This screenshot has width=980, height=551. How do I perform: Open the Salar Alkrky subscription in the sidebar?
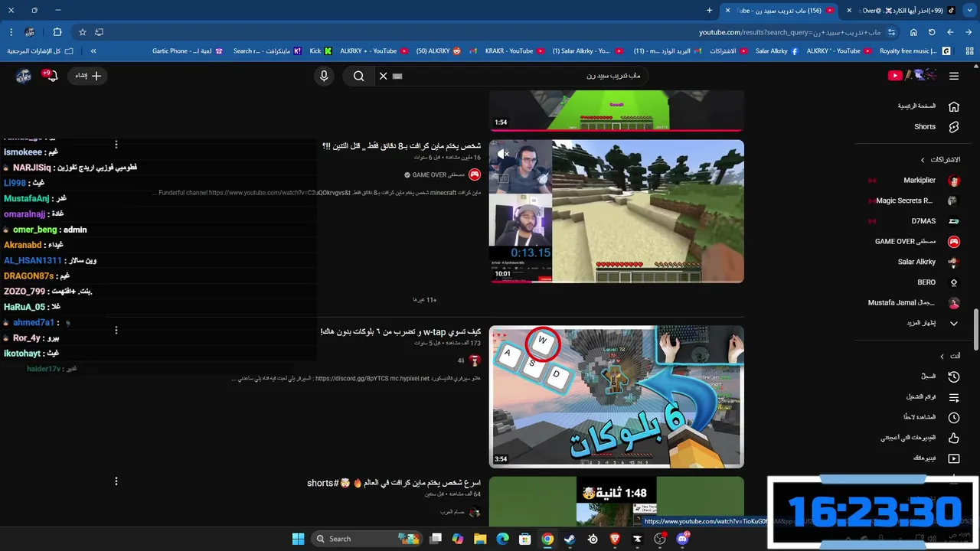pyautogui.click(x=929, y=262)
